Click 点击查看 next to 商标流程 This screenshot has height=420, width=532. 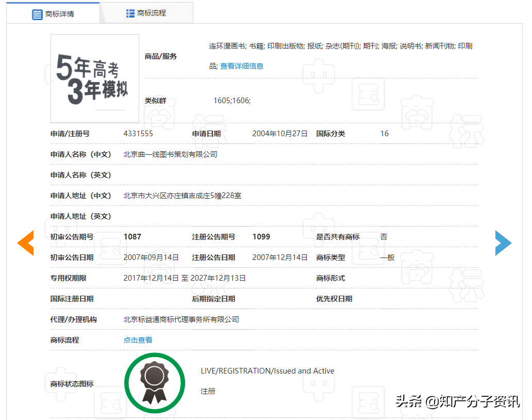pyautogui.click(x=138, y=340)
